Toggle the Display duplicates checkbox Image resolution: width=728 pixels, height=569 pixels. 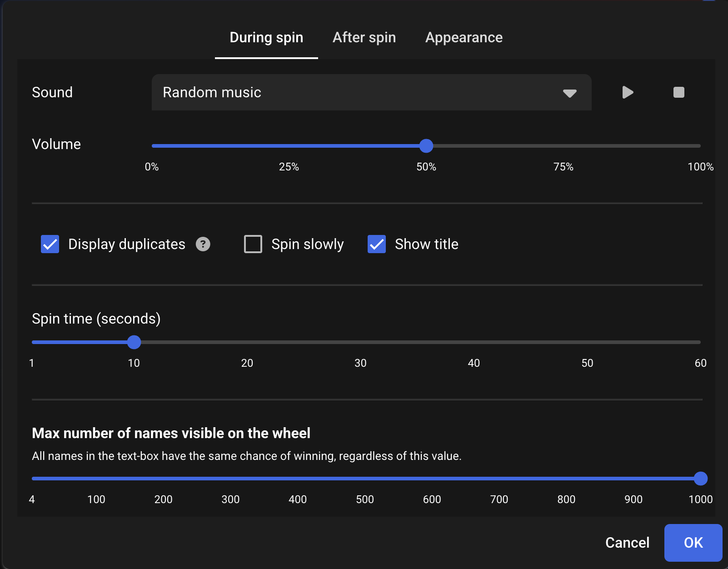(50, 244)
